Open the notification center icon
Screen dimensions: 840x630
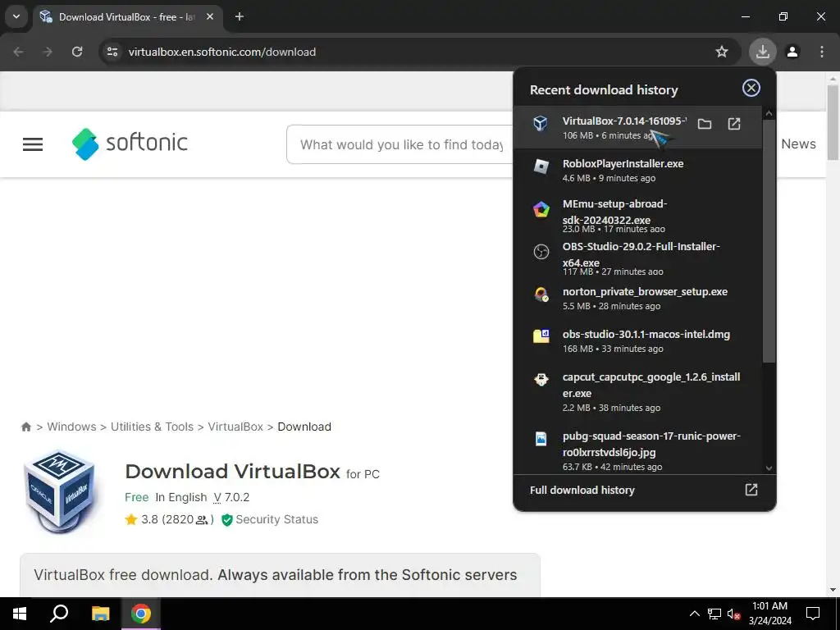click(813, 614)
